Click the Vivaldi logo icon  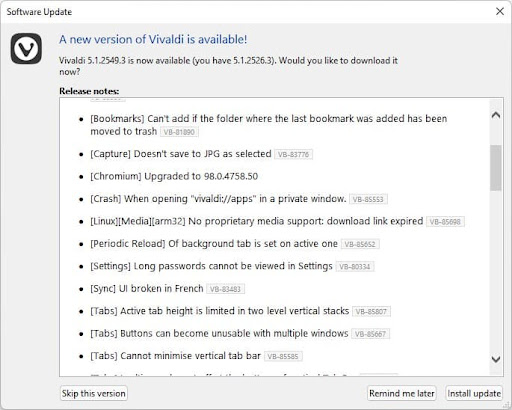(x=26, y=48)
